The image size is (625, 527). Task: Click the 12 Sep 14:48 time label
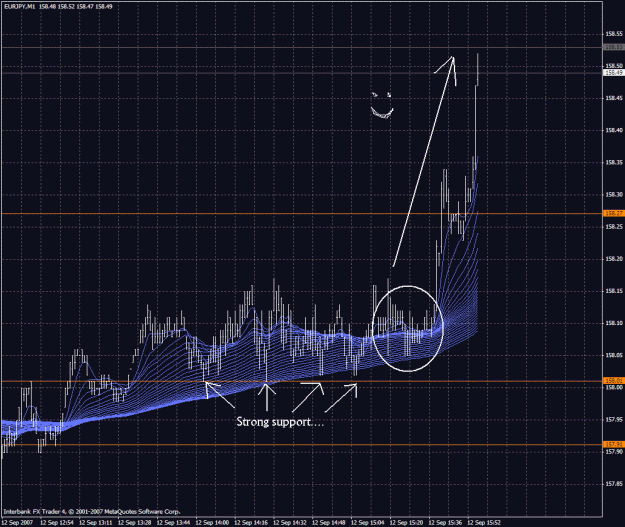click(328, 522)
